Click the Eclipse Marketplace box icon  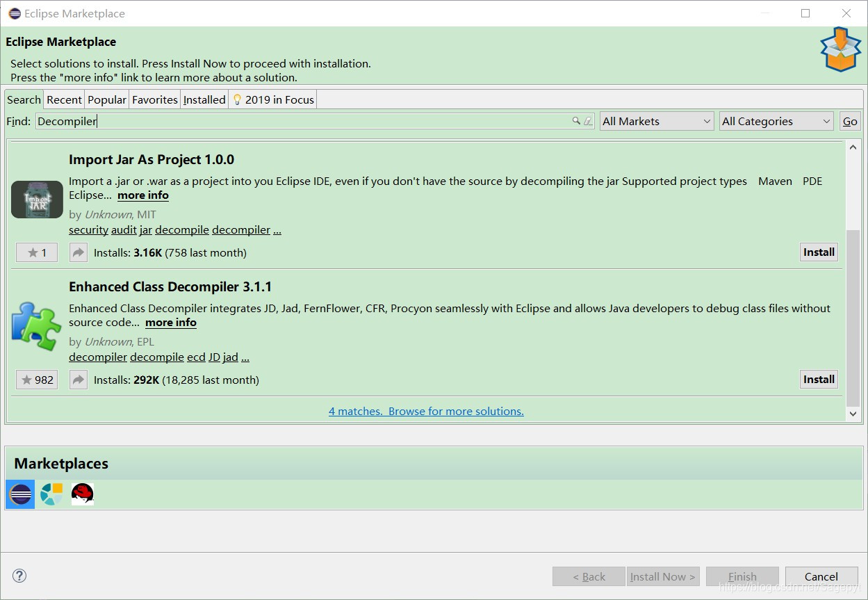[840, 49]
